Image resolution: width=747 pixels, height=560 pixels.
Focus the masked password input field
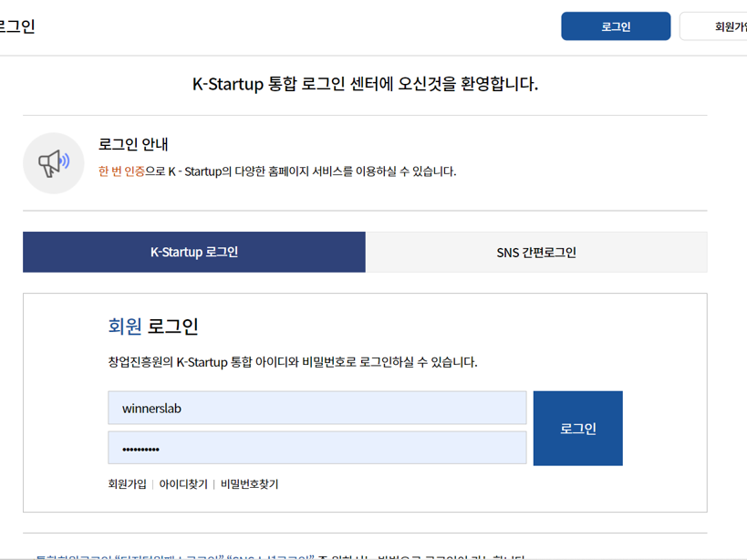pos(317,448)
